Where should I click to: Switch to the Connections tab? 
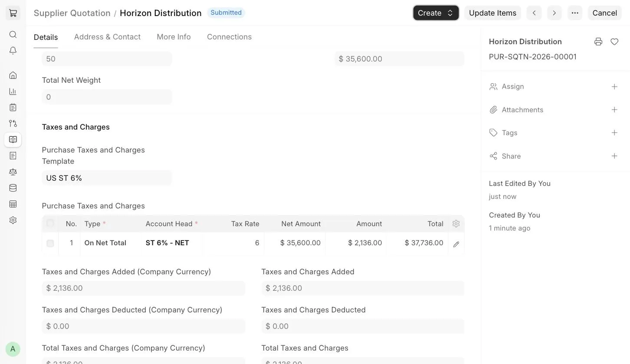click(229, 37)
